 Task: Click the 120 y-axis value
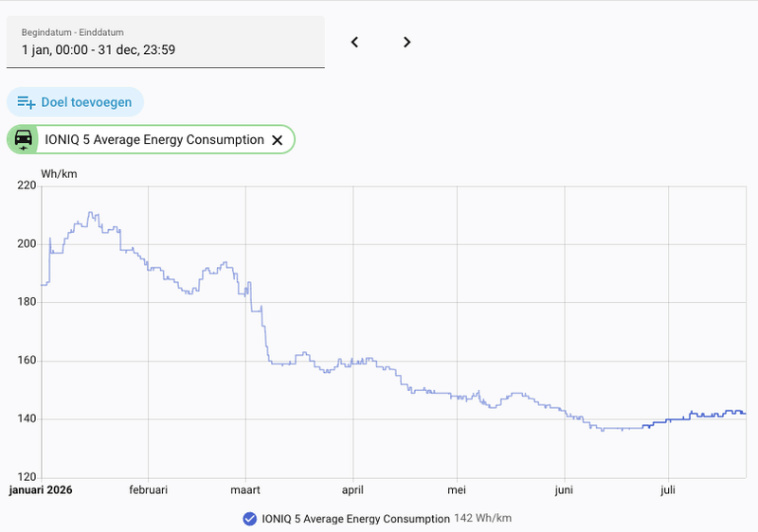(27, 477)
